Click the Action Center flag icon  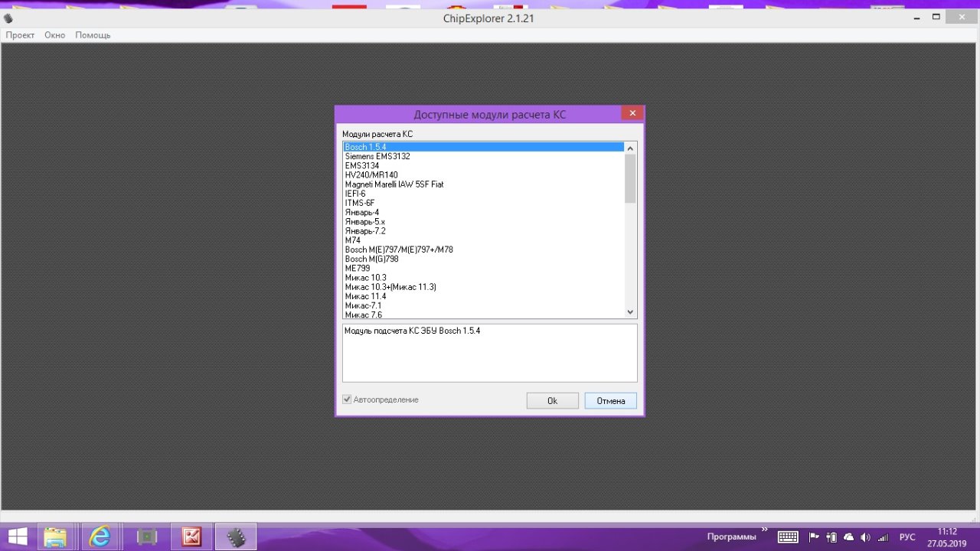pyautogui.click(x=814, y=537)
